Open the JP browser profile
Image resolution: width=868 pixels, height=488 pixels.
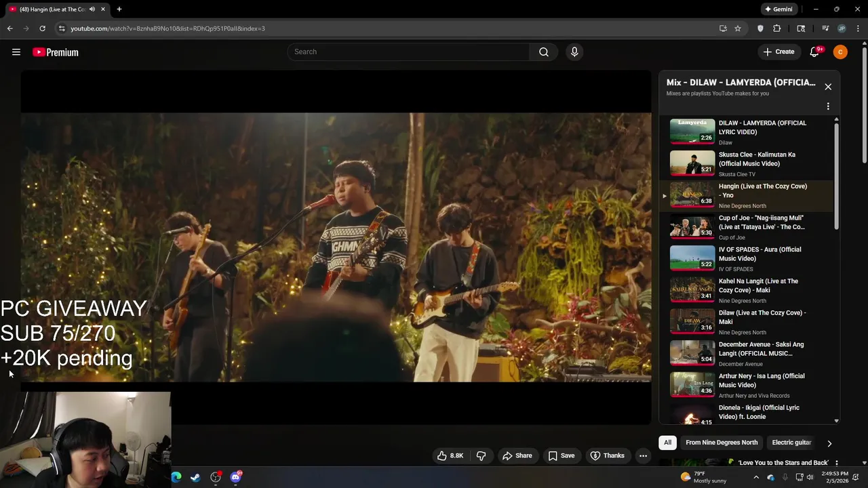click(x=842, y=28)
